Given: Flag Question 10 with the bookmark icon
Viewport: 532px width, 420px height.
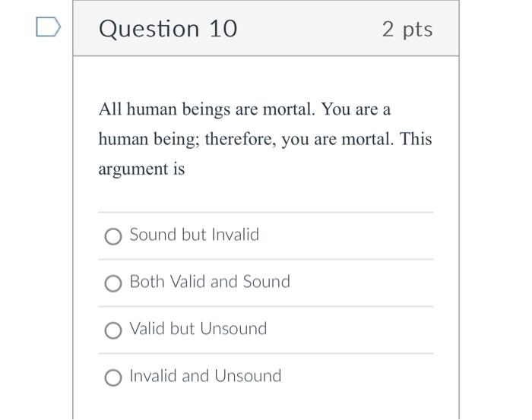Looking at the screenshot, I should click(x=49, y=27).
